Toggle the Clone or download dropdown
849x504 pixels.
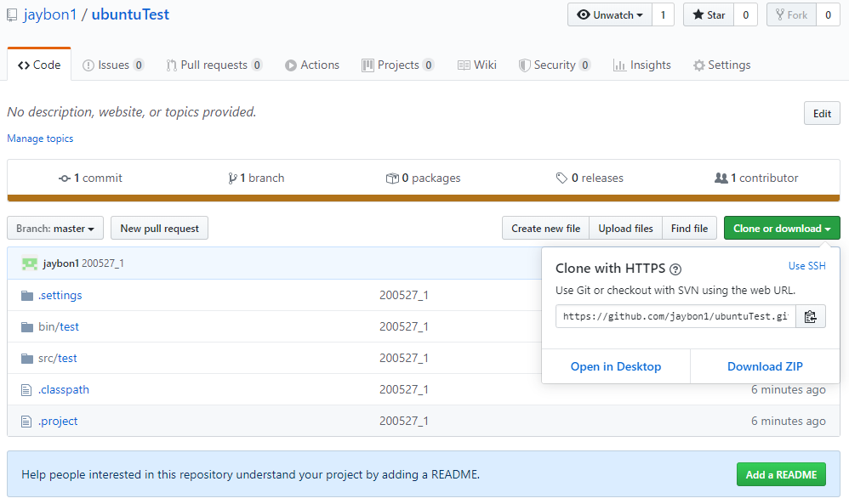pyautogui.click(x=782, y=229)
